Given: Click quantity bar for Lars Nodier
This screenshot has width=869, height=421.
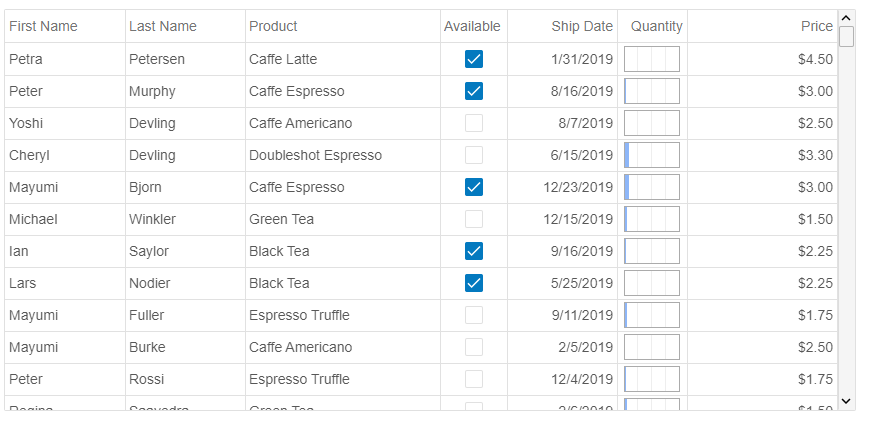Looking at the screenshot, I should pos(652,283).
